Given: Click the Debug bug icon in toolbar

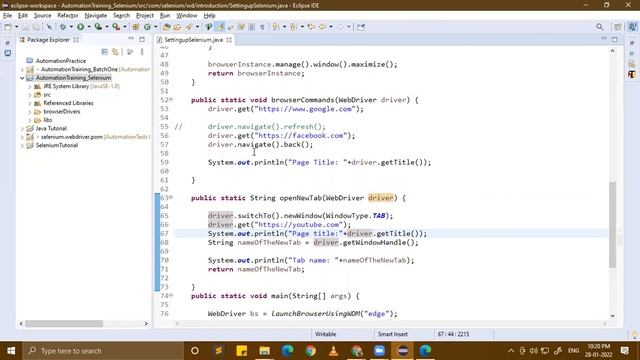Looking at the screenshot, I should 63,27.
